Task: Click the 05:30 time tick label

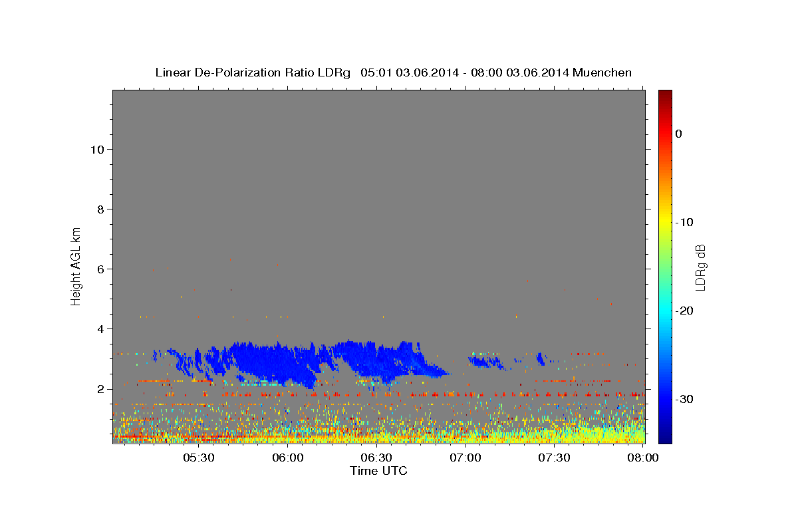Action: tap(199, 458)
